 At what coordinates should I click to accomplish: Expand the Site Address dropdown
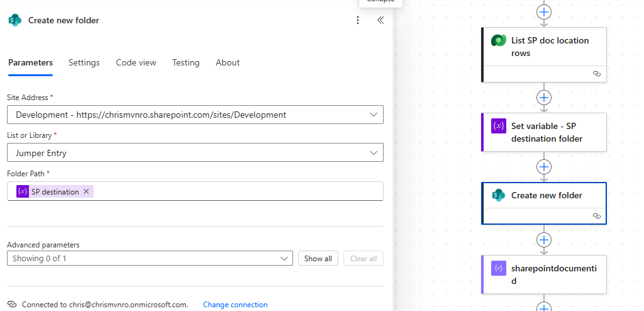point(374,115)
